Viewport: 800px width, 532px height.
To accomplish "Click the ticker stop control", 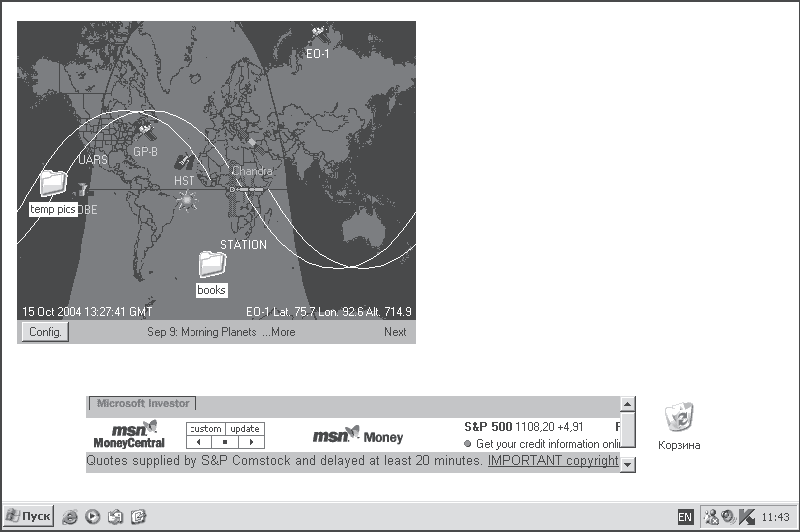I will (x=225, y=442).
